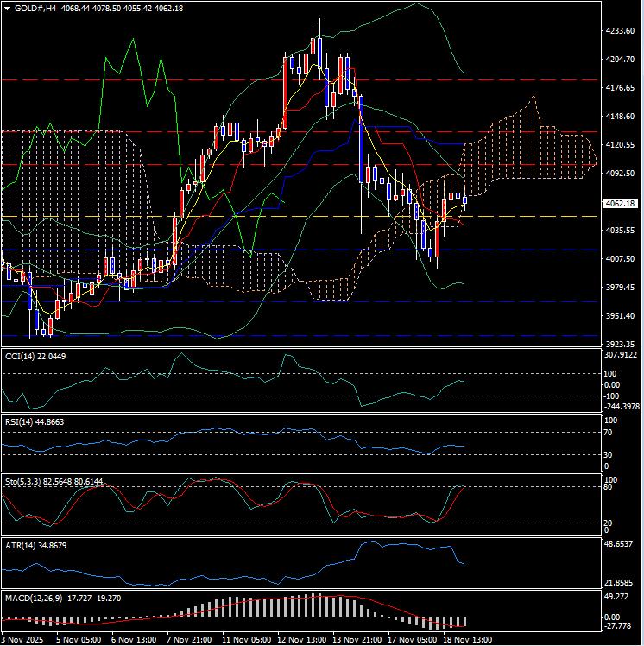Click the 4148.60 price scale label
644x646 pixels.
pyautogui.click(x=621, y=117)
